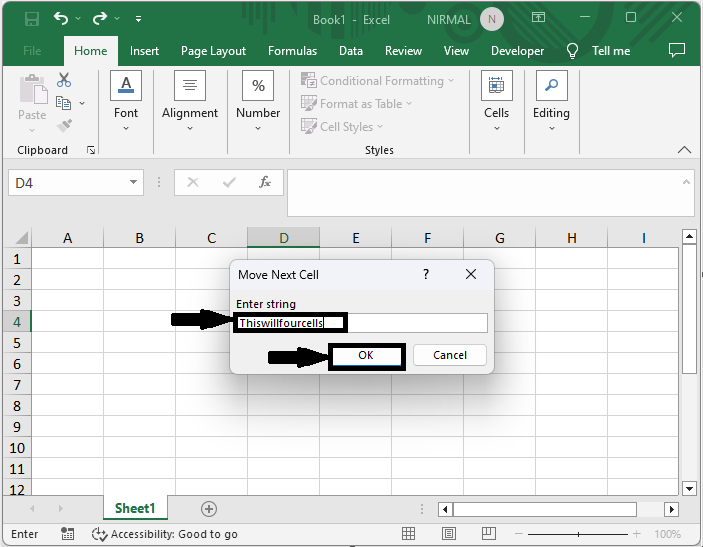This screenshot has width=703, height=547.
Task: Open Conditional Formatting menu
Action: tap(378, 81)
